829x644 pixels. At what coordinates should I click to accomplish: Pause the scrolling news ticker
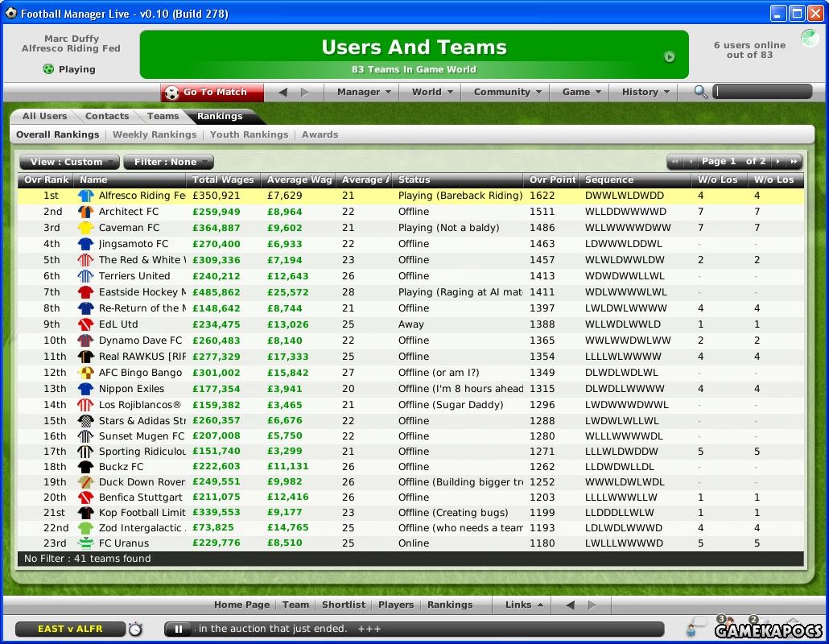pyautogui.click(x=179, y=629)
